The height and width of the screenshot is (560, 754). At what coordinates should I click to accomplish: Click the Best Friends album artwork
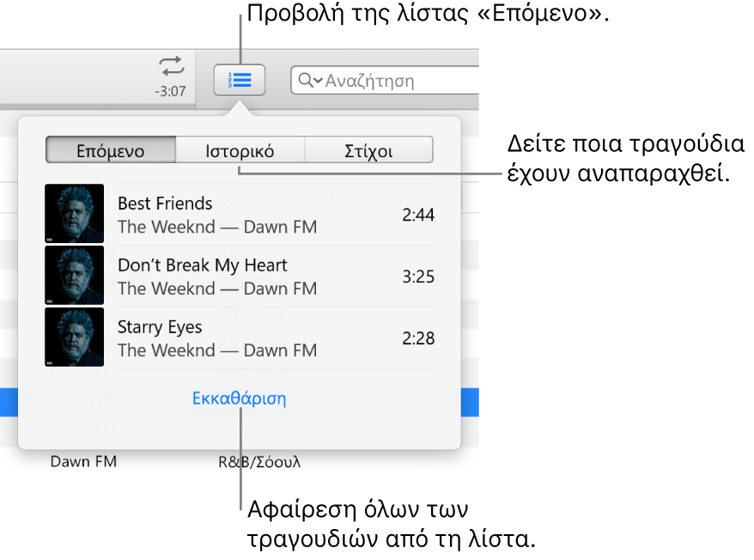point(74,214)
